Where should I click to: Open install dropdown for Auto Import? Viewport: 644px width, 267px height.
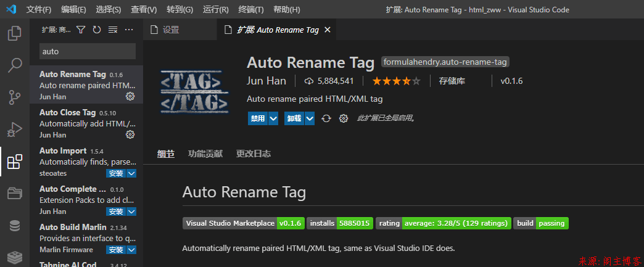pyautogui.click(x=131, y=173)
